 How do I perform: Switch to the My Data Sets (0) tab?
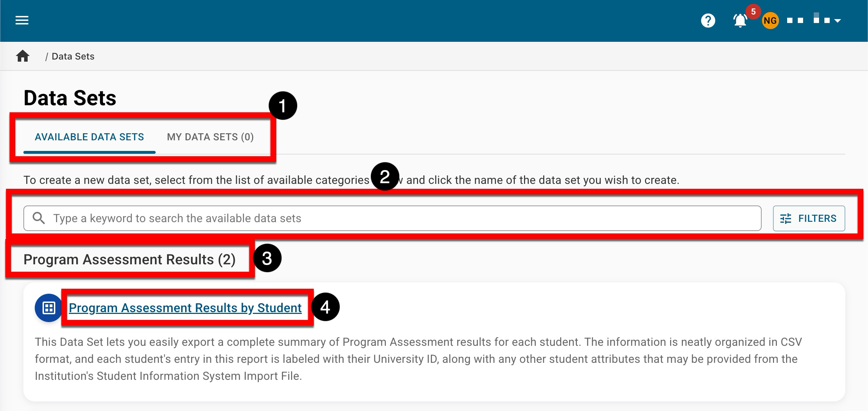click(x=210, y=137)
